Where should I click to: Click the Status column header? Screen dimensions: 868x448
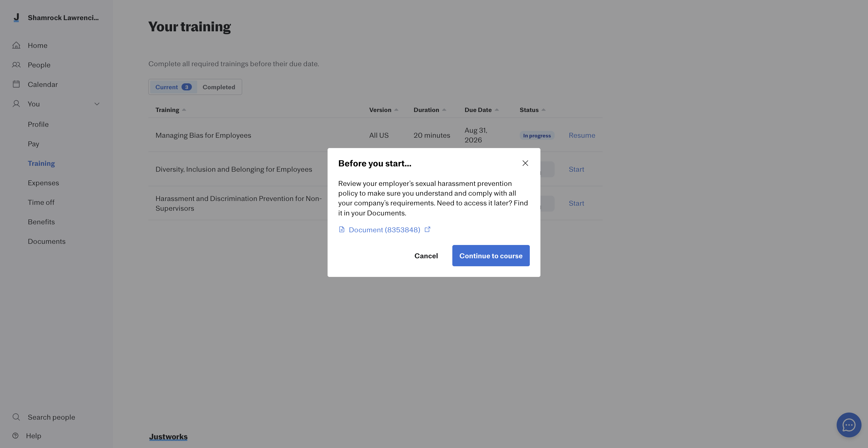529,110
